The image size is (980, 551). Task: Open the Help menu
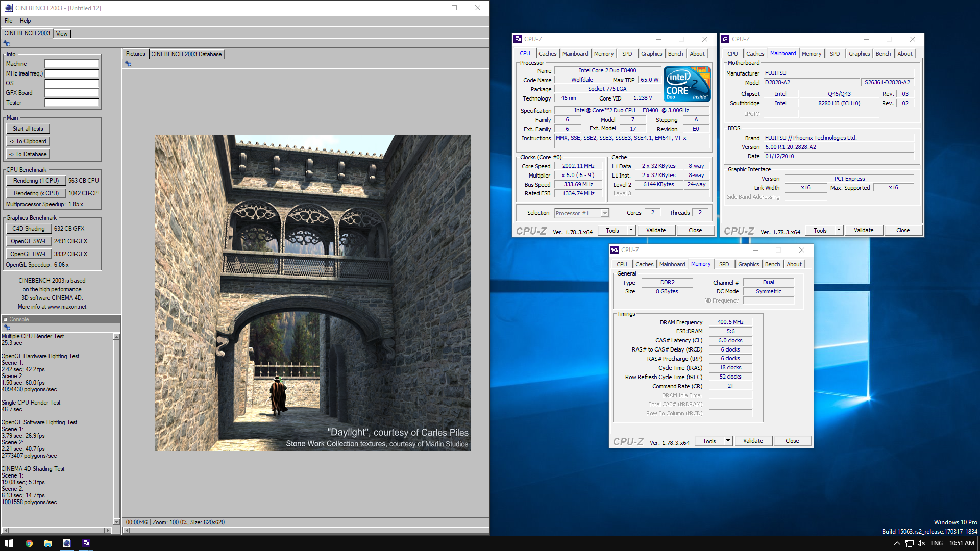click(x=26, y=21)
